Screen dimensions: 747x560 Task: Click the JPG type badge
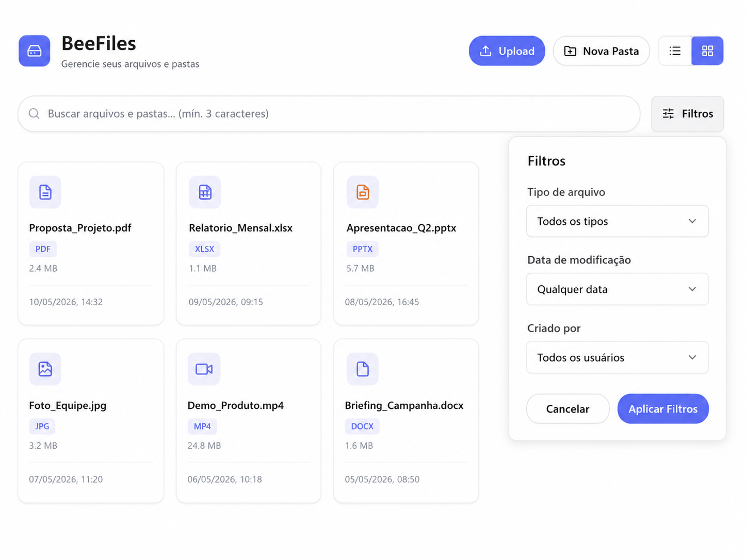coord(42,426)
